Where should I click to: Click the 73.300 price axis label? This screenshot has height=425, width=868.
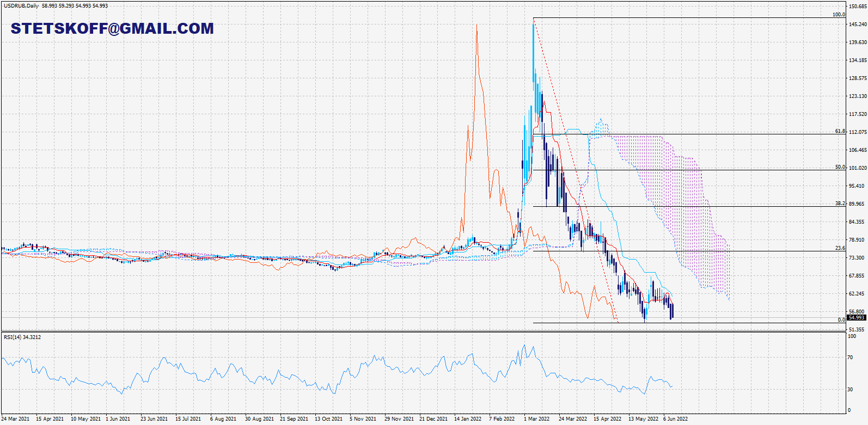click(x=857, y=258)
